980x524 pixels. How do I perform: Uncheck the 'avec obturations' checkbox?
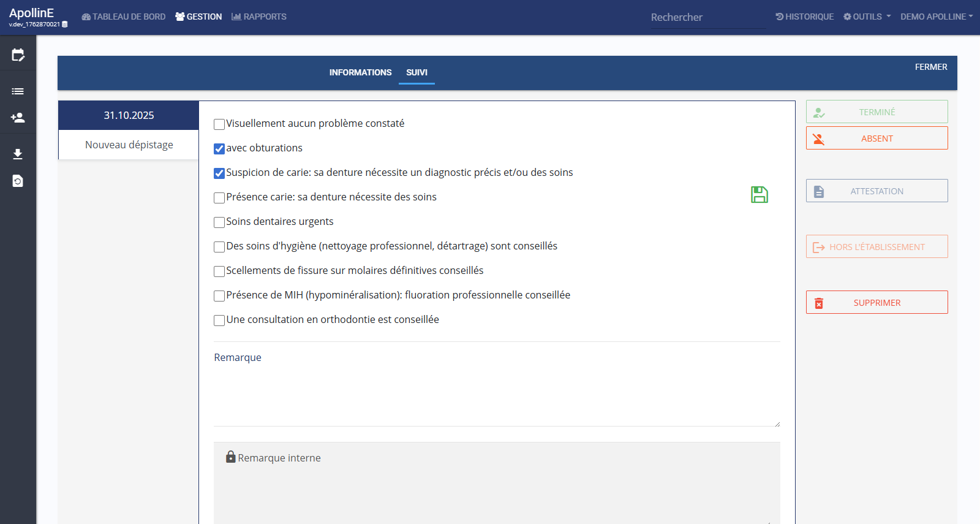(x=219, y=149)
